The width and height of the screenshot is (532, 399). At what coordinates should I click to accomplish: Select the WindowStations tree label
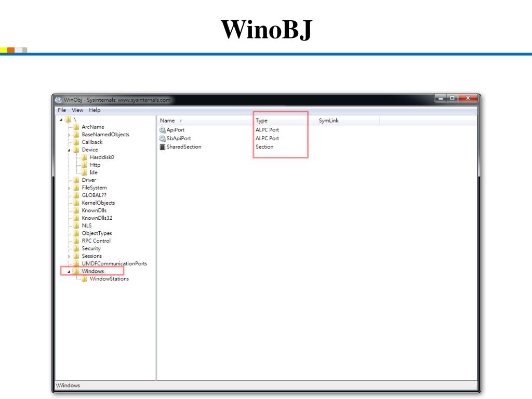click(x=109, y=279)
